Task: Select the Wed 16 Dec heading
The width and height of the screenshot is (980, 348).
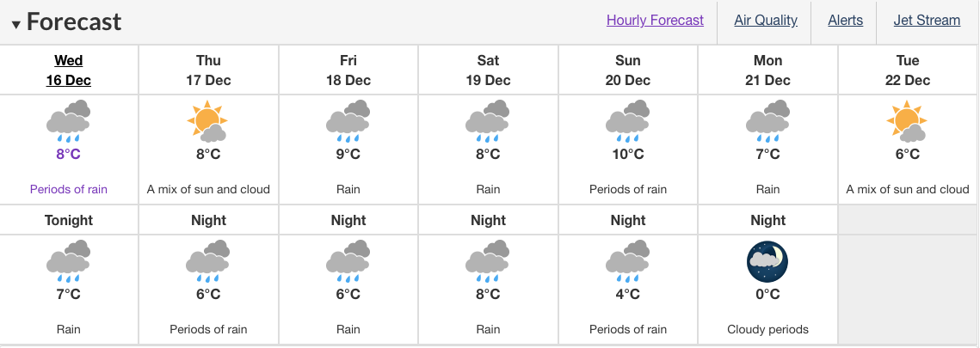Action: click(69, 70)
